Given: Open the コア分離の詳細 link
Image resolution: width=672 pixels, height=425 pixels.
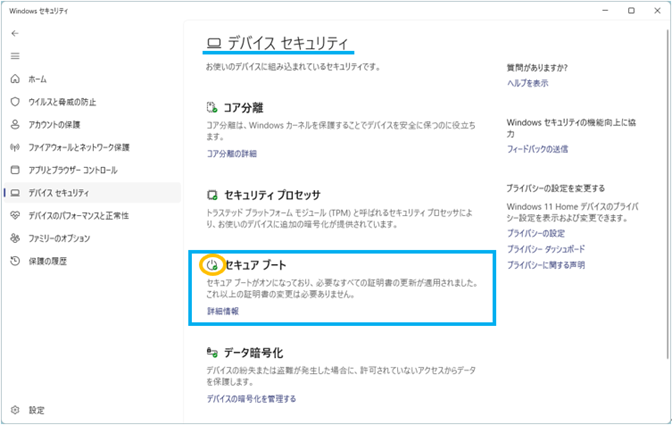Looking at the screenshot, I should point(231,153).
